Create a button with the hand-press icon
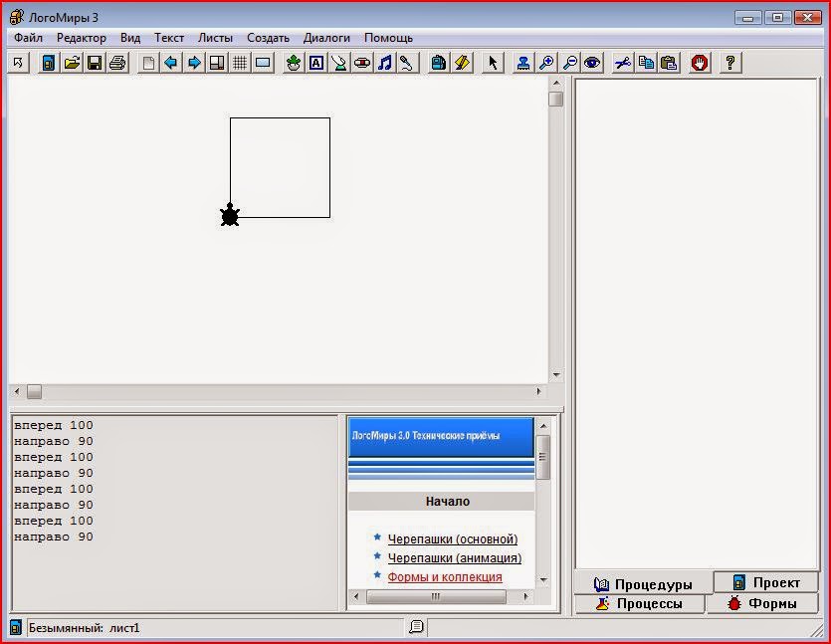The image size is (831, 644). click(x=339, y=63)
